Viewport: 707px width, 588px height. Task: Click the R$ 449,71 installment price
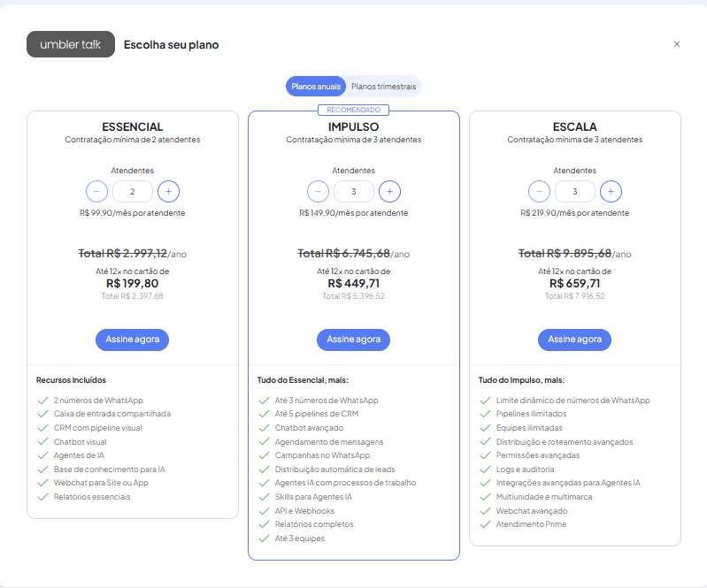(x=354, y=284)
